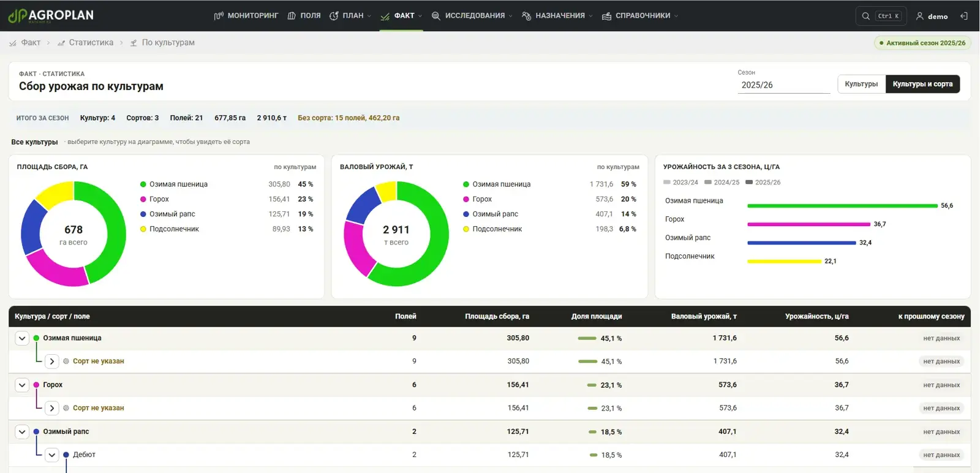Select magenta Горох swatch in harvest legend
This screenshot has width=980, height=473.
466,199
